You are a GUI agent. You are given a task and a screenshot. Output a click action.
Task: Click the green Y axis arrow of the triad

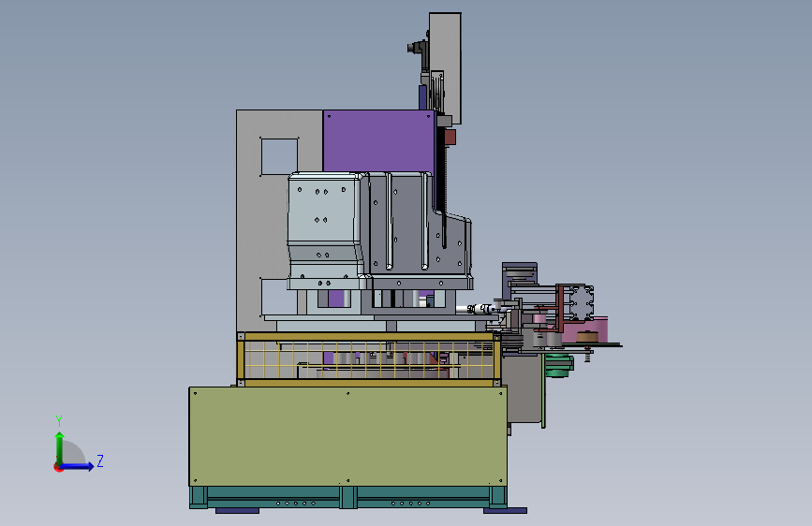pos(60,447)
